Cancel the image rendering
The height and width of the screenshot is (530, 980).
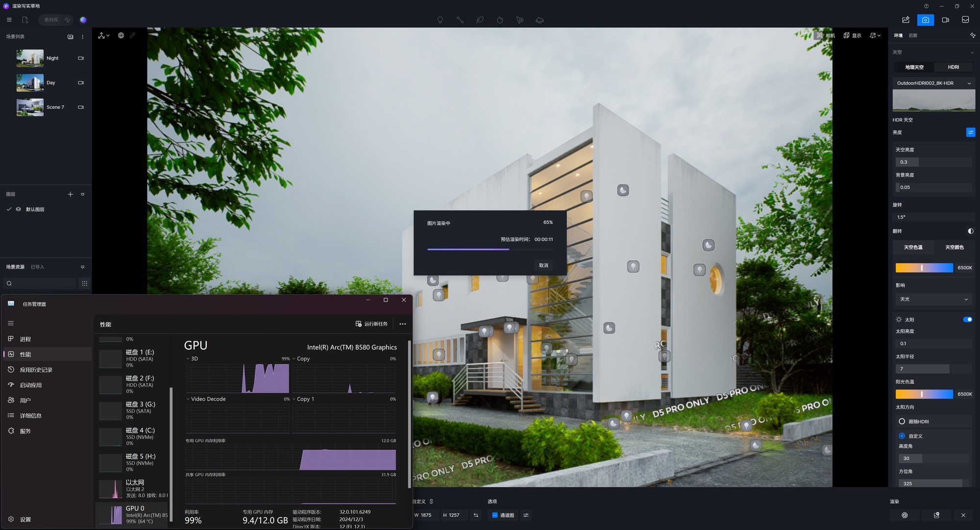(543, 265)
